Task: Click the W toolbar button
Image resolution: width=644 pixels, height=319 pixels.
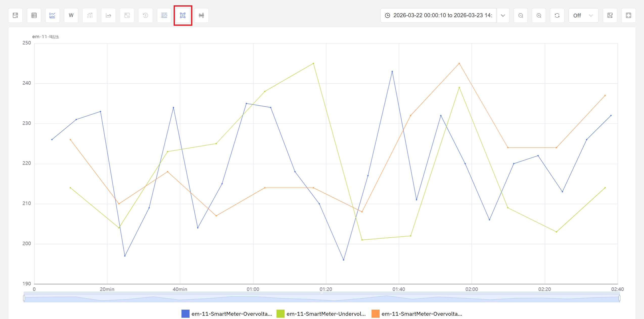Action: tap(71, 15)
